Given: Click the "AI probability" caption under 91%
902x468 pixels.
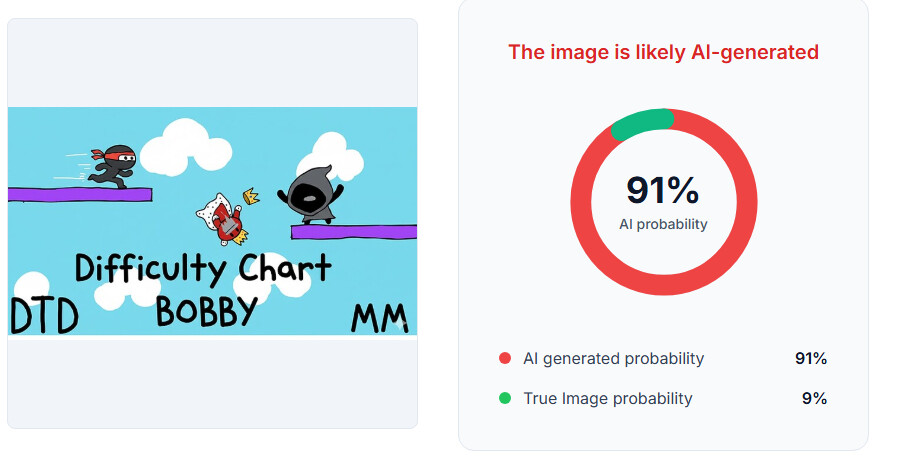Looking at the screenshot, I should (663, 224).
